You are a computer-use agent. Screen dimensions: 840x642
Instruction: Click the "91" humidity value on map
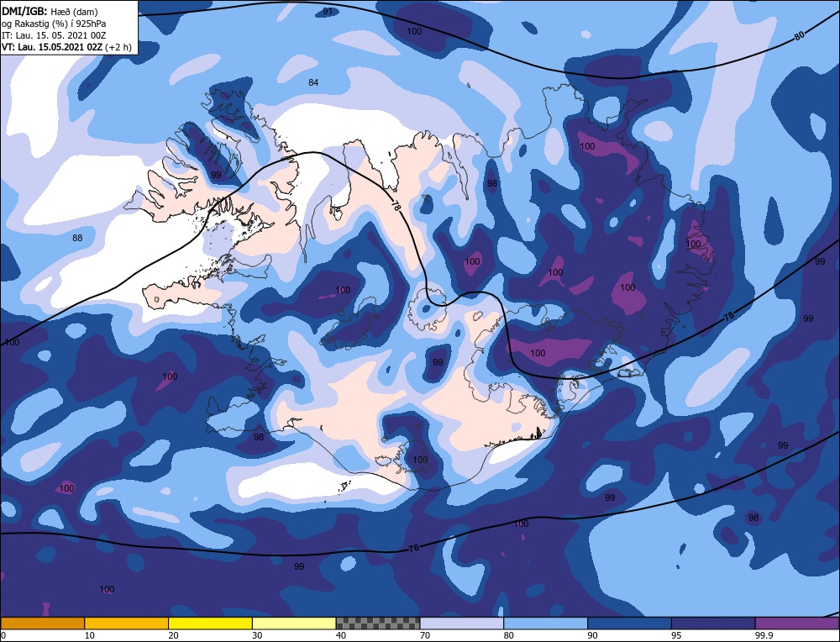pos(328,11)
